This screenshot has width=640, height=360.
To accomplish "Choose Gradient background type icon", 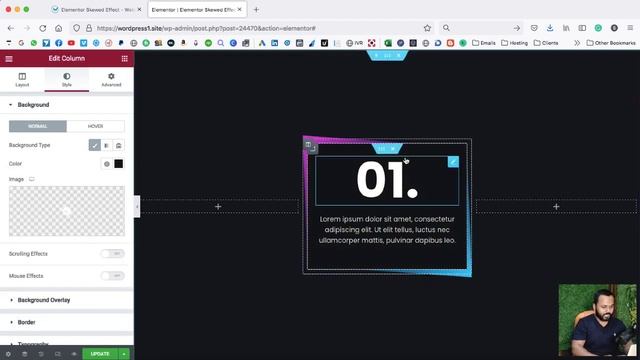I will (107, 145).
